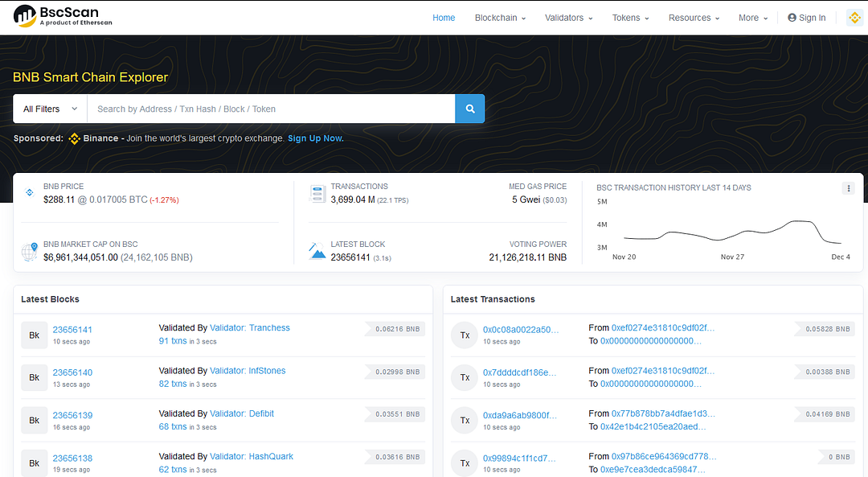Expand the Blockchain menu

coord(499,17)
